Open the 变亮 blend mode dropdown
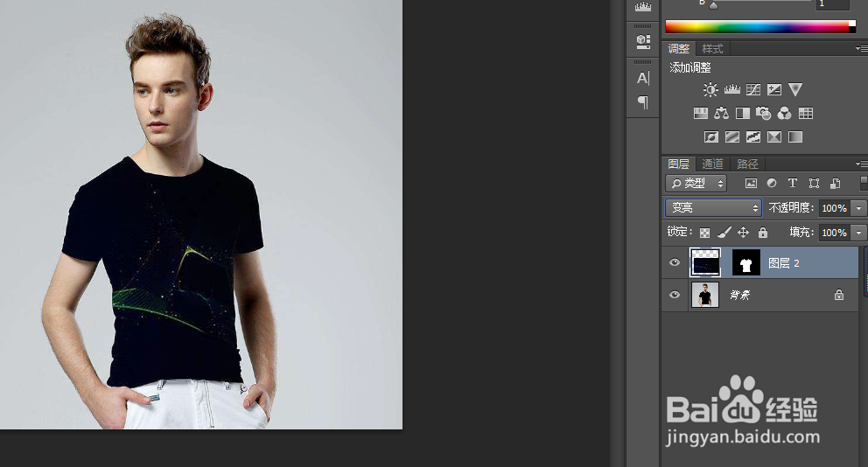 pos(713,207)
